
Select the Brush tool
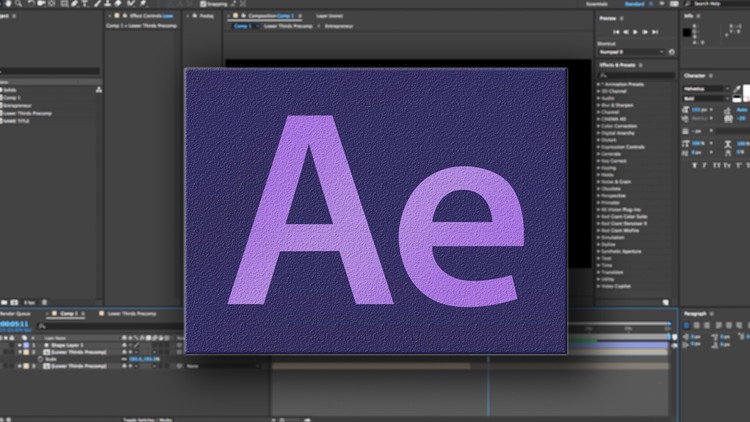[x=98, y=3]
